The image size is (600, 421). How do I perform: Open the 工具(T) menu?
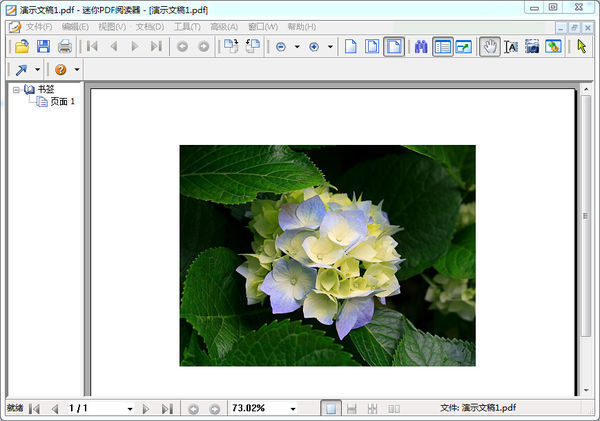coord(187,26)
